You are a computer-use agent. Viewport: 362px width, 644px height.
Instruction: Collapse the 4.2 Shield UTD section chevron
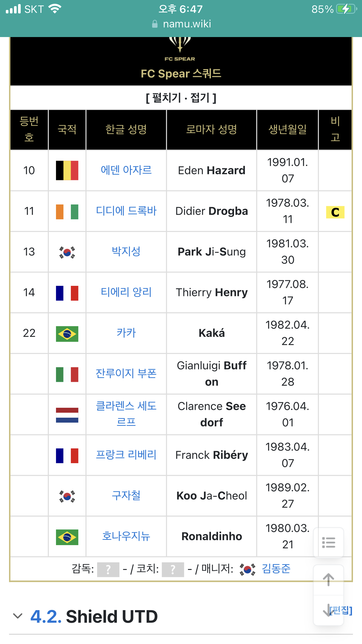point(18,616)
